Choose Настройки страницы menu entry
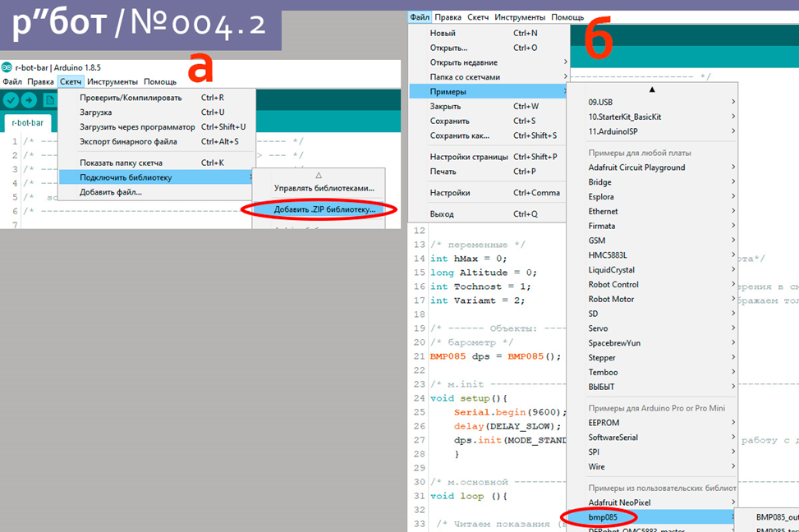The height and width of the screenshot is (532, 799). [489, 157]
